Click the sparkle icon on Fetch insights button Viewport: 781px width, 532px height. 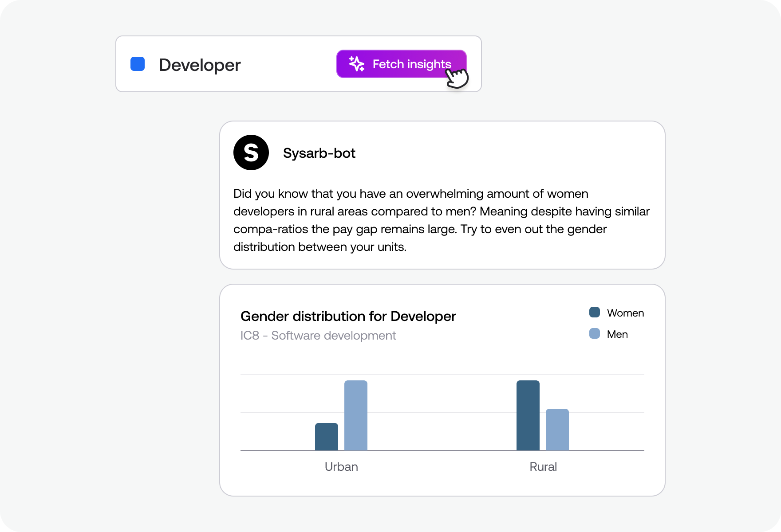[357, 64]
